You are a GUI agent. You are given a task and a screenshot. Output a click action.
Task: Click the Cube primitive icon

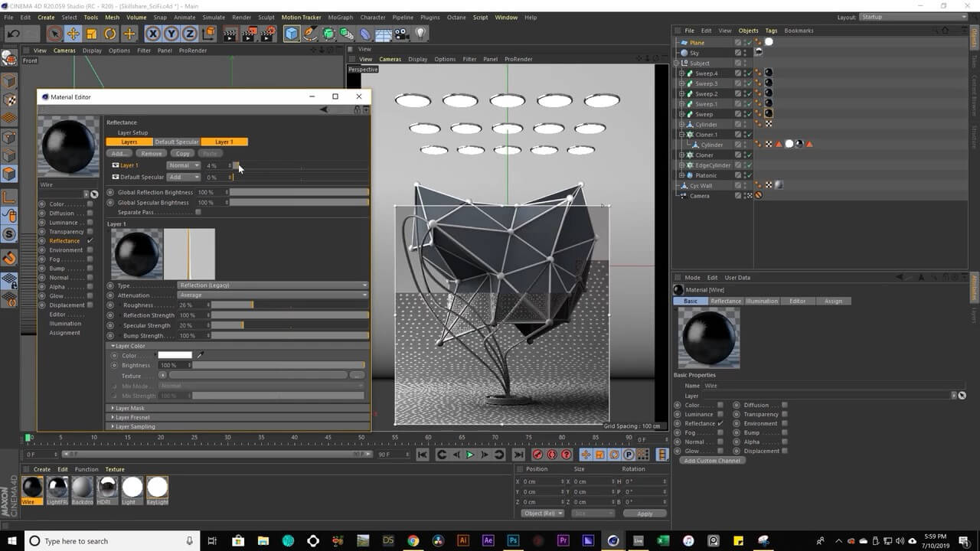tap(292, 34)
